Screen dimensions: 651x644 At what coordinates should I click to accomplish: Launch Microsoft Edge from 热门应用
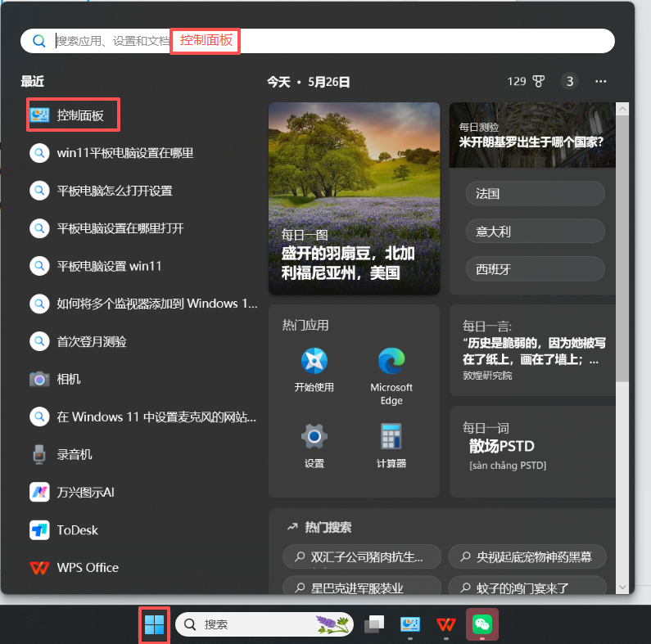pos(391,376)
